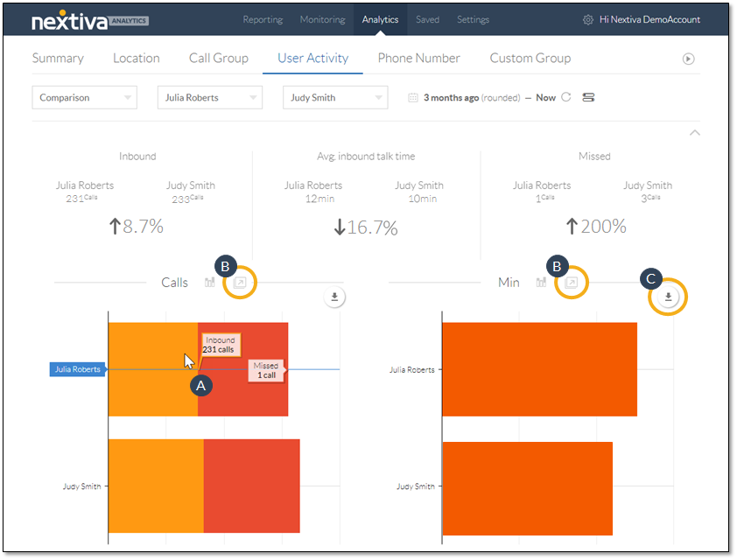This screenshot has width=737, height=560.
Task: Click the Min chart title
Action: (509, 283)
